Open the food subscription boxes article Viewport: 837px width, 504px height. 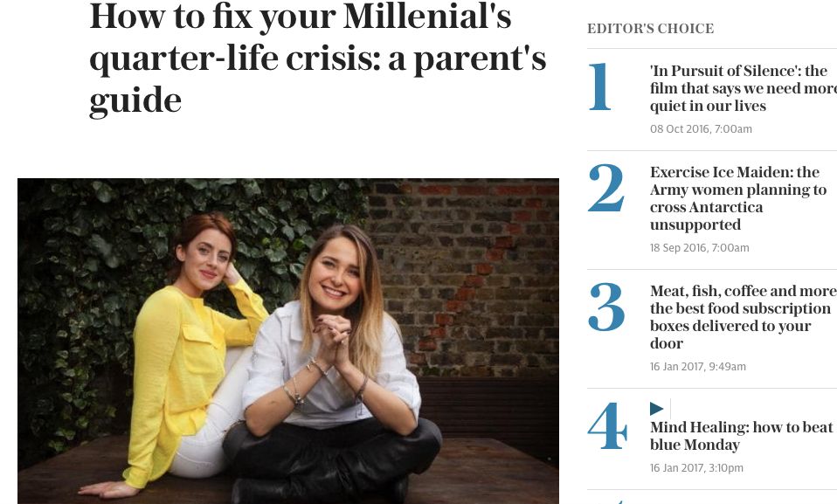click(x=743, y=317)
